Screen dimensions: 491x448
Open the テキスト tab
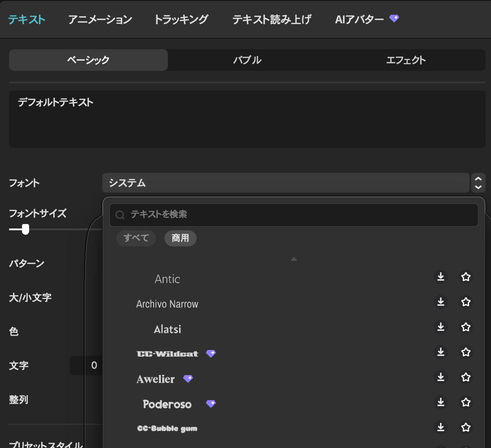26,19
